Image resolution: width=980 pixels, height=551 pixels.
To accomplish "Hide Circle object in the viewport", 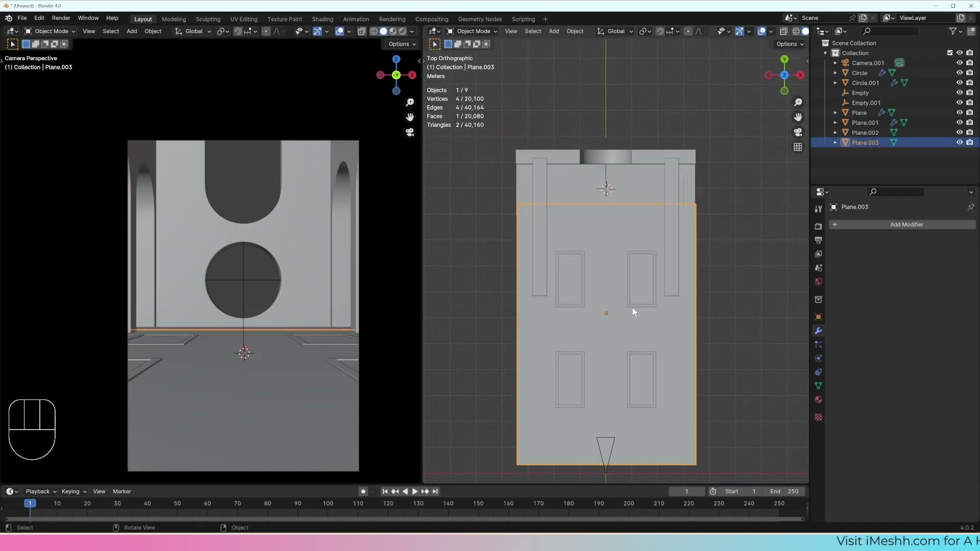I will point(960,72).
